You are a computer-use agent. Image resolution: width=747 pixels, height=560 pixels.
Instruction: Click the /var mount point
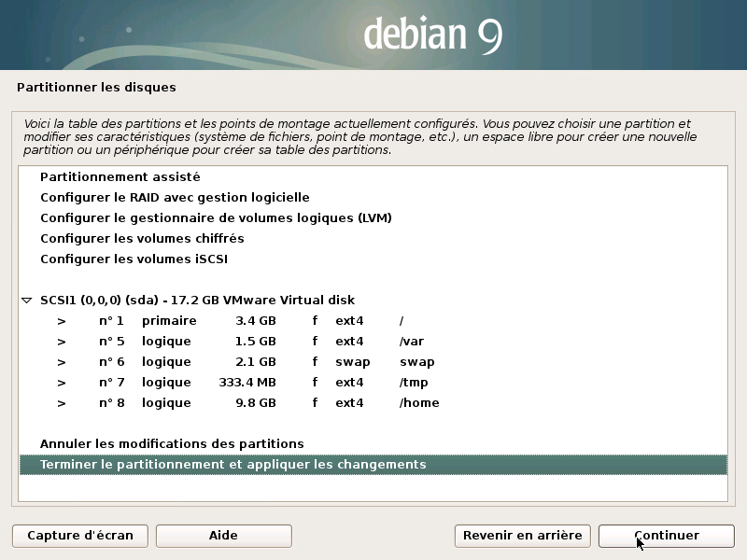click(412, 342)
